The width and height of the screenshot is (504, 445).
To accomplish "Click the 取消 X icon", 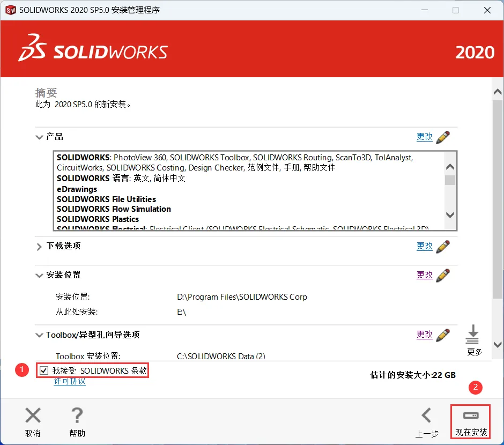I will (x=33, y=415).
